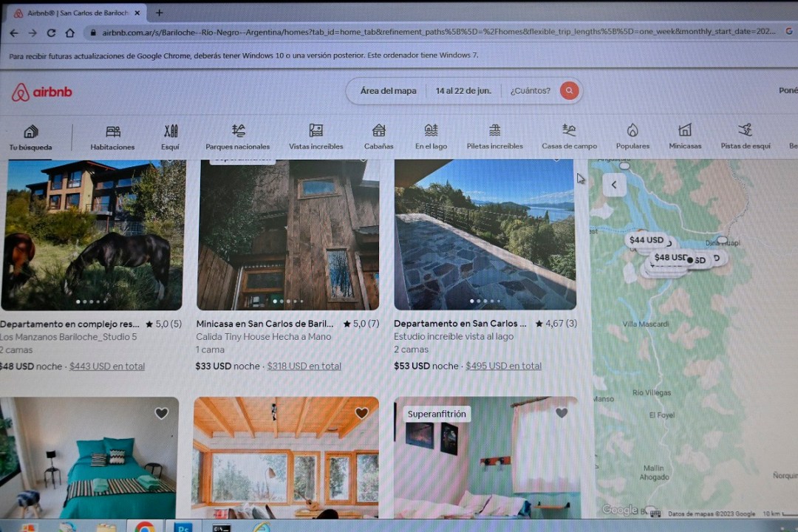The image size is (798, 532).
Task: Open the date picker 14 al 22 de jun.
Action: coord(463,91)
